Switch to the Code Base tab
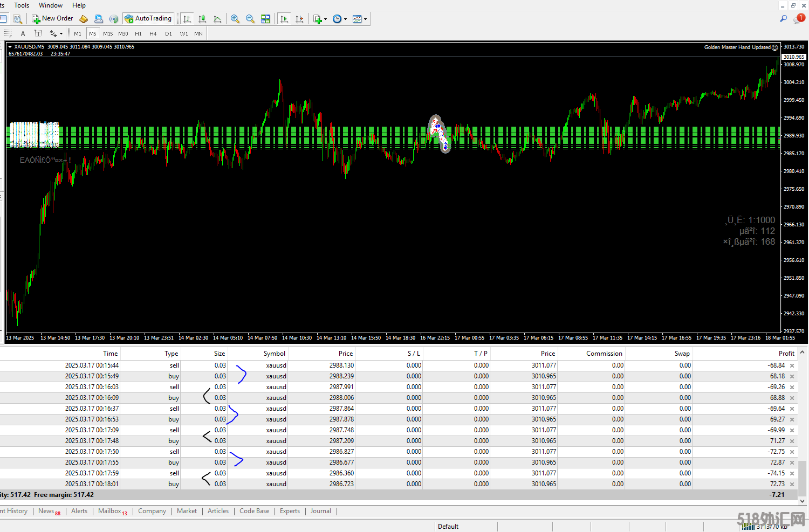The image size is (809, 532). point(254,511)
